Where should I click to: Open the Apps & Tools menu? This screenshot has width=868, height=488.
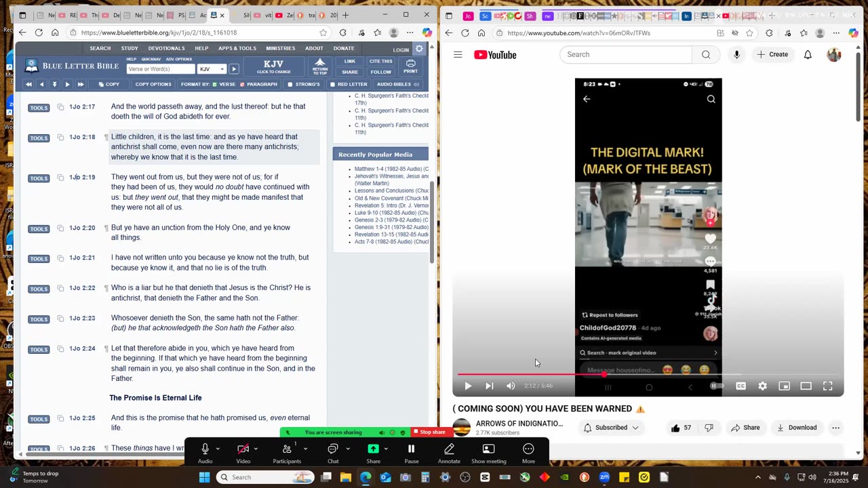(237, 49)
